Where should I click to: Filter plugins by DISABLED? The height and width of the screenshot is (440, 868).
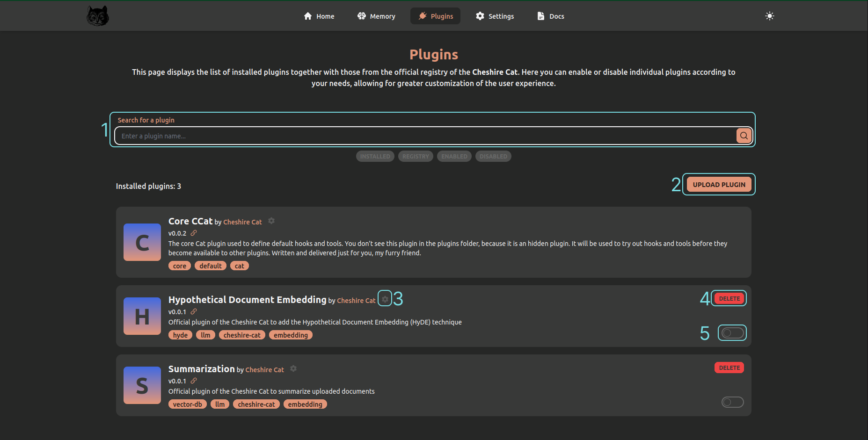(493, 157)
